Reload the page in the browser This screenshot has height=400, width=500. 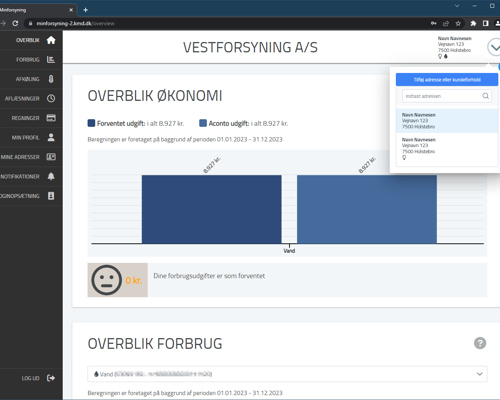pos(15,23)
